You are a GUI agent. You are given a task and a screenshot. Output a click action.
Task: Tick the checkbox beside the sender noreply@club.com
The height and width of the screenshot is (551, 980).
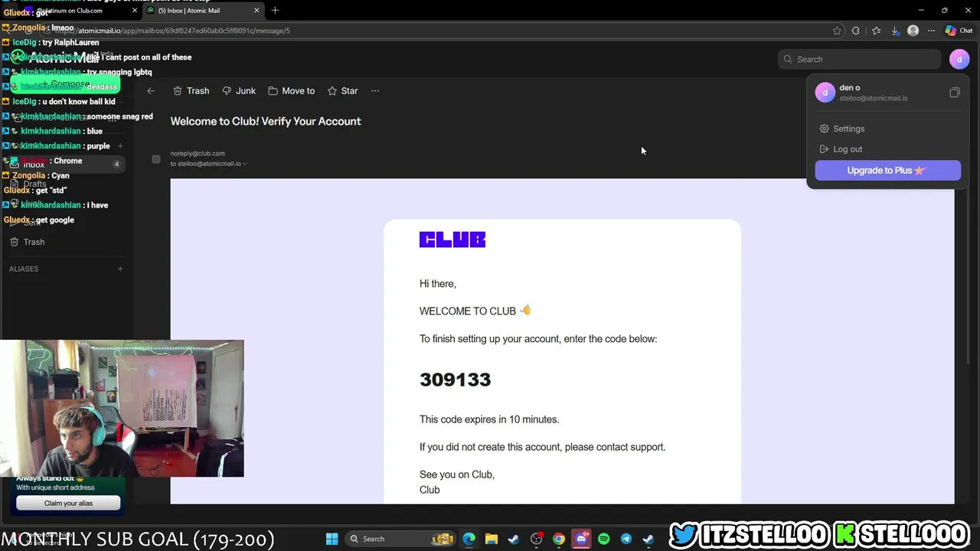click(x=156, y=159)
